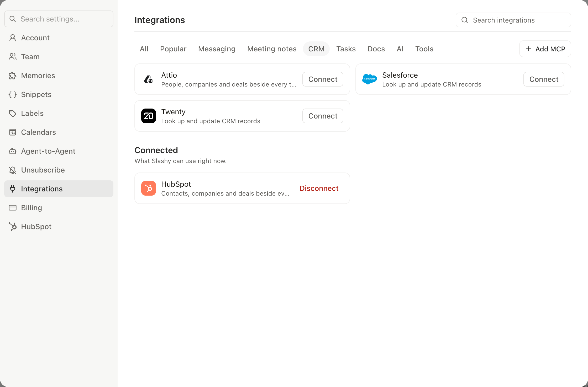Open the Tools tab
This screenshot has height=387, width=588.
[424, 49]
